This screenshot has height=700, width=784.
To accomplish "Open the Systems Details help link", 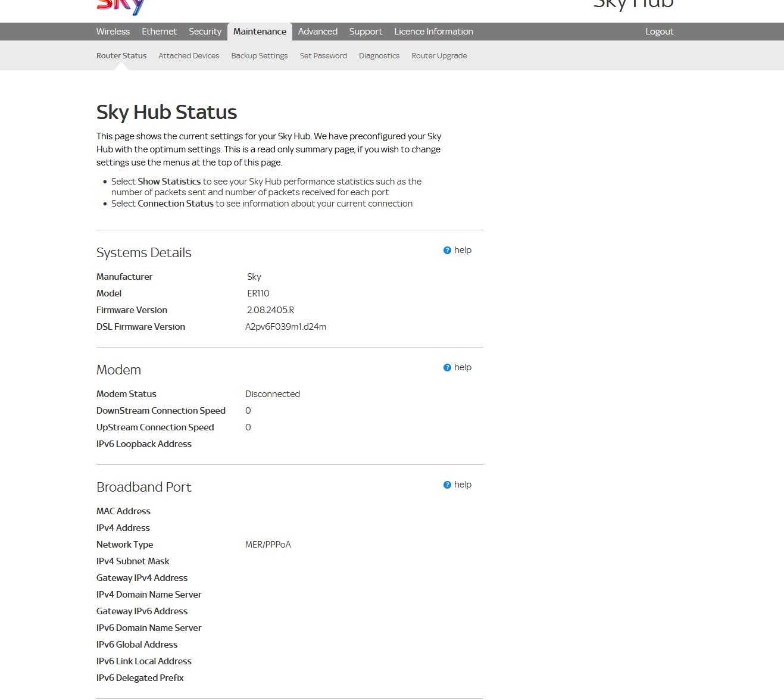I will [457, 250].
